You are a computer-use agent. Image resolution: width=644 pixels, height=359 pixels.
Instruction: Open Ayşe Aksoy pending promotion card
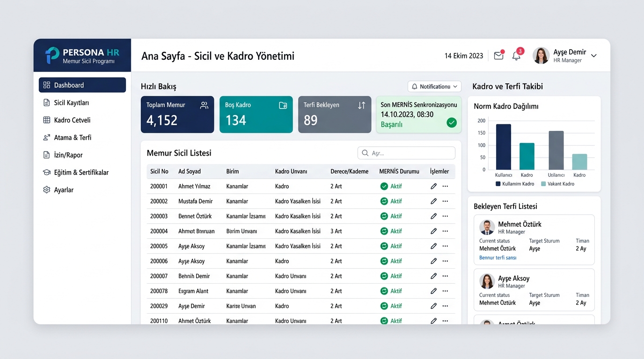pos(534,290)
